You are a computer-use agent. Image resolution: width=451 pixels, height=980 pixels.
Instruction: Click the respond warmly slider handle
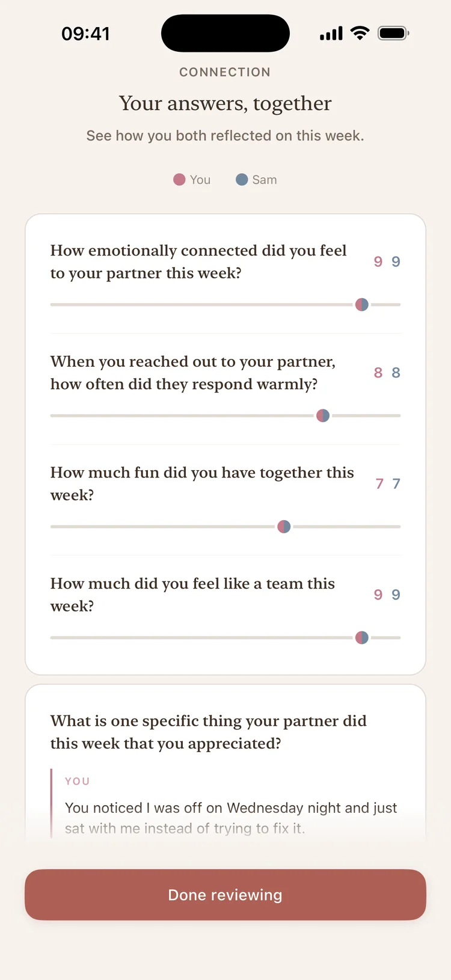pyautogui.click(x=323, y=415)
